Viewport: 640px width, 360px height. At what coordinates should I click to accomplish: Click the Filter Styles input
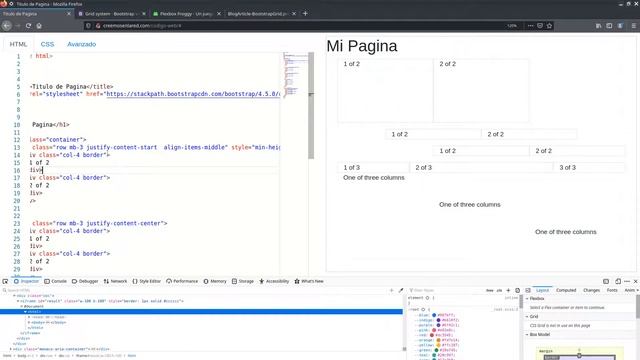[445, 290]
